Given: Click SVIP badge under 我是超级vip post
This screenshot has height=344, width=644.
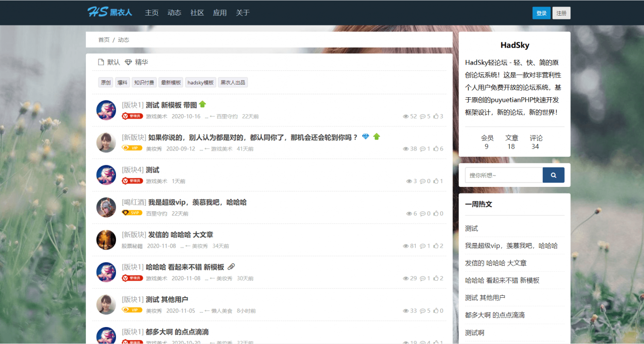Looking at the screenshot, I should point(132,213).
